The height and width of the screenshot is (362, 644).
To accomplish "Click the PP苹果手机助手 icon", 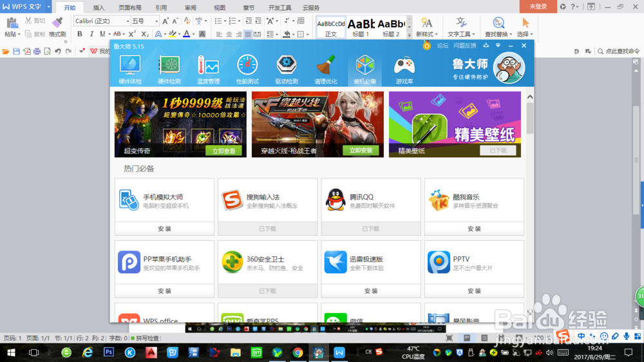I will [129, 262].
